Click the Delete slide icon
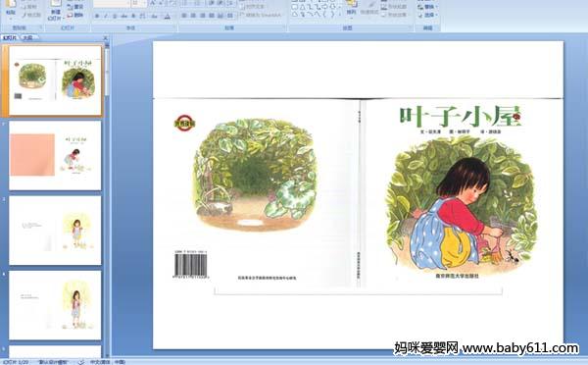 coord(75,15)
